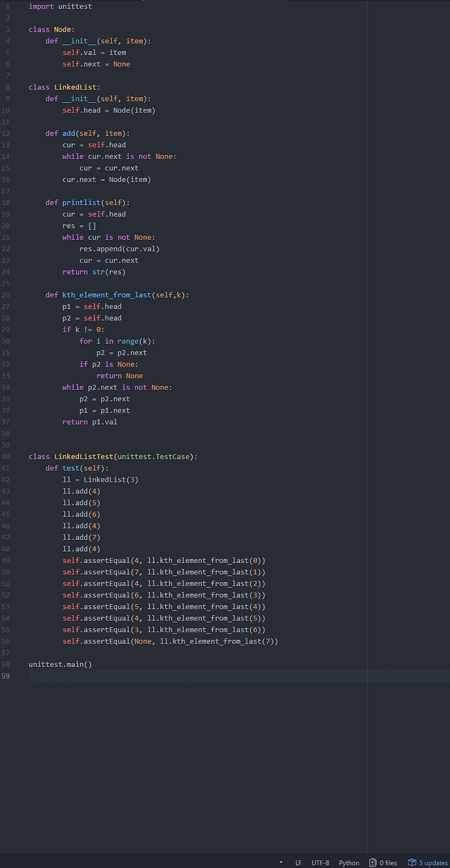
Task: Click 'while cur.next is not None:' line
Action: tap(119, 157)
